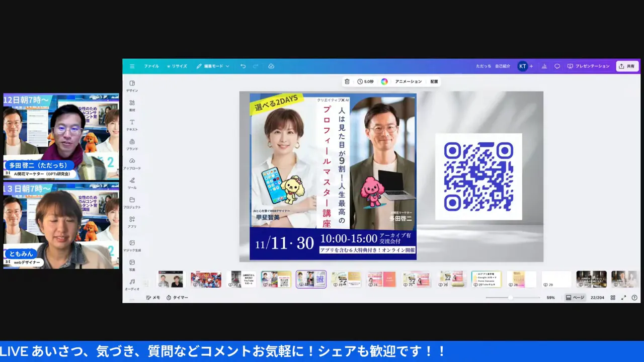Switch the ページ view toggle
The height and width of the screenshot is (362, 644).
coord(575,297)
